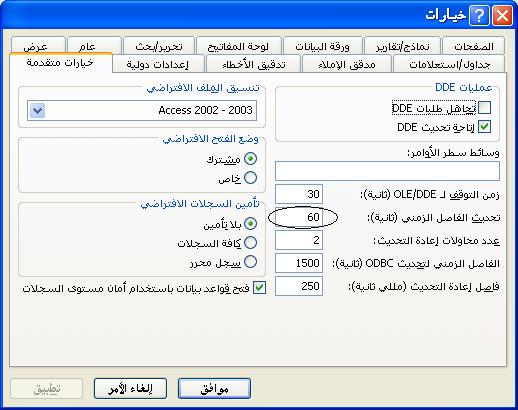This screenshot has height=410, width=518.
Task: Click the command-line arguments text field
Action: [387, 171]
